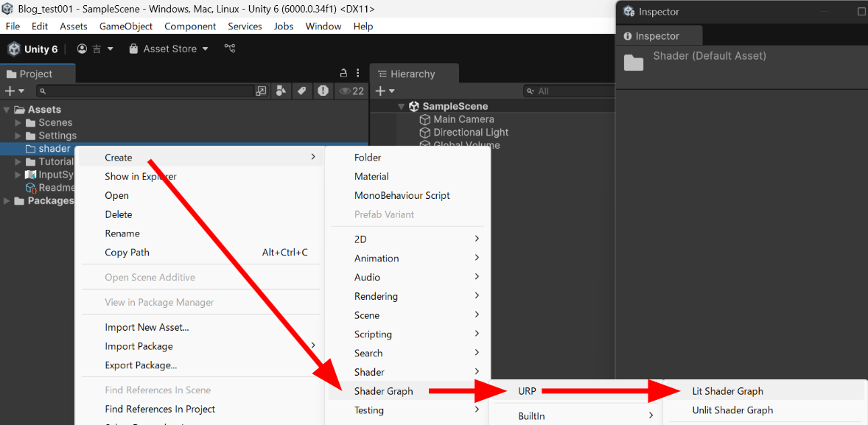Click the version control branch icon

click(230, 49)
